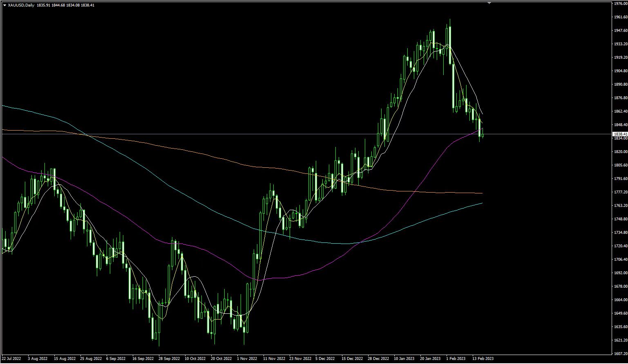Click the 28 Dec 2022 date label
This screenshot has height=364, width=628.
point(378,359)
